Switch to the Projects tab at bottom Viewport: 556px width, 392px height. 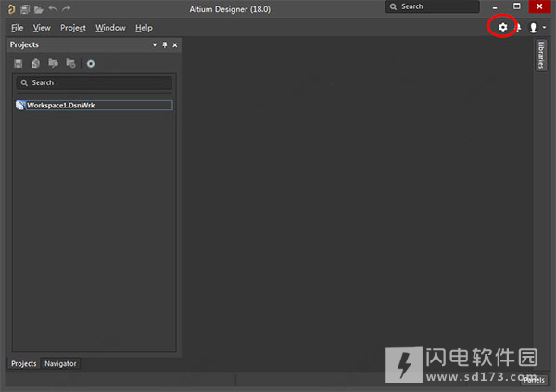pos(24,363)
